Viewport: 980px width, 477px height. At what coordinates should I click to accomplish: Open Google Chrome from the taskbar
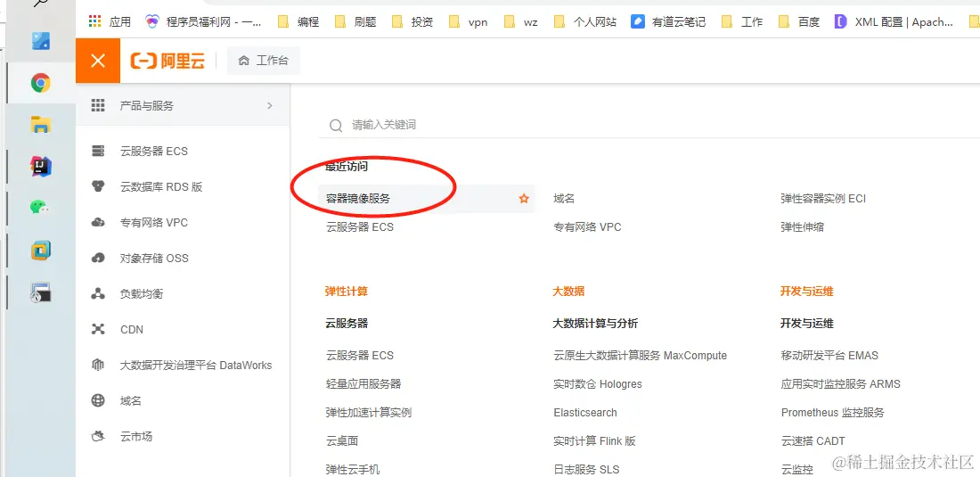[x=41, y=83]
